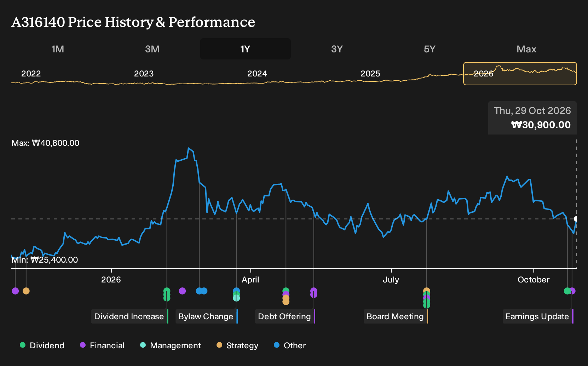Open the Bylaw Change event label

(207, 316)
